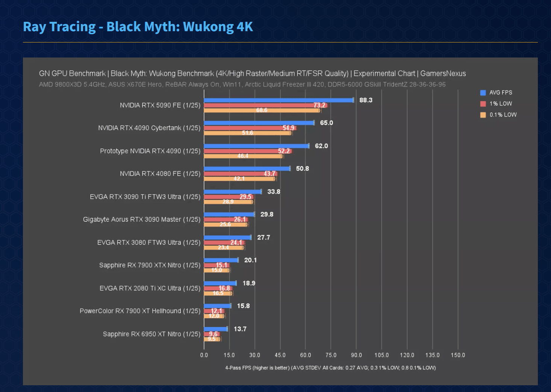Click the x-axis tick label 120.0
The height and width of the screenshot is (392, 551).
407,356
